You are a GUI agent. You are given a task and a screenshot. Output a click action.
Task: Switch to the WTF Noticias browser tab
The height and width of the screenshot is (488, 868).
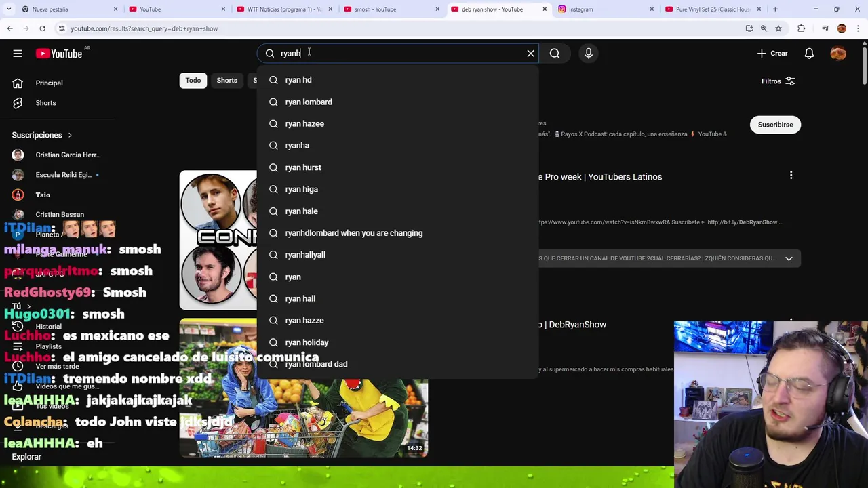[285, 9]
